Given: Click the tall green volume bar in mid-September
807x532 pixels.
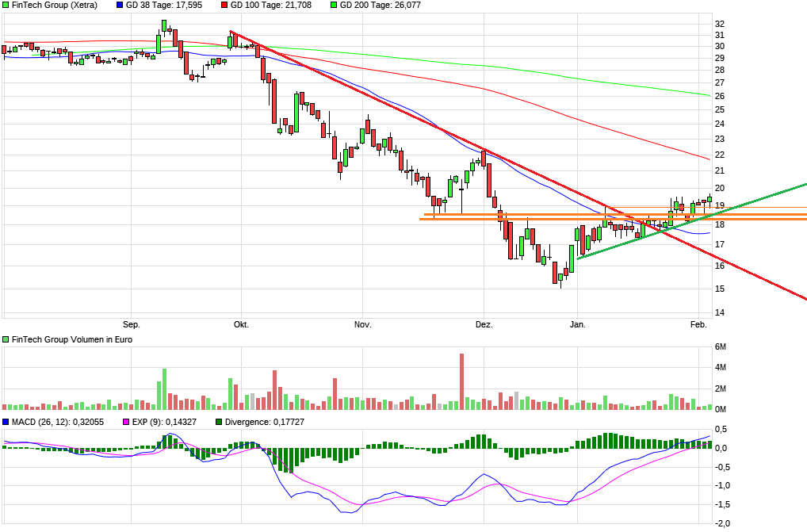Looking at the screenshot, I should coord(164,389).
